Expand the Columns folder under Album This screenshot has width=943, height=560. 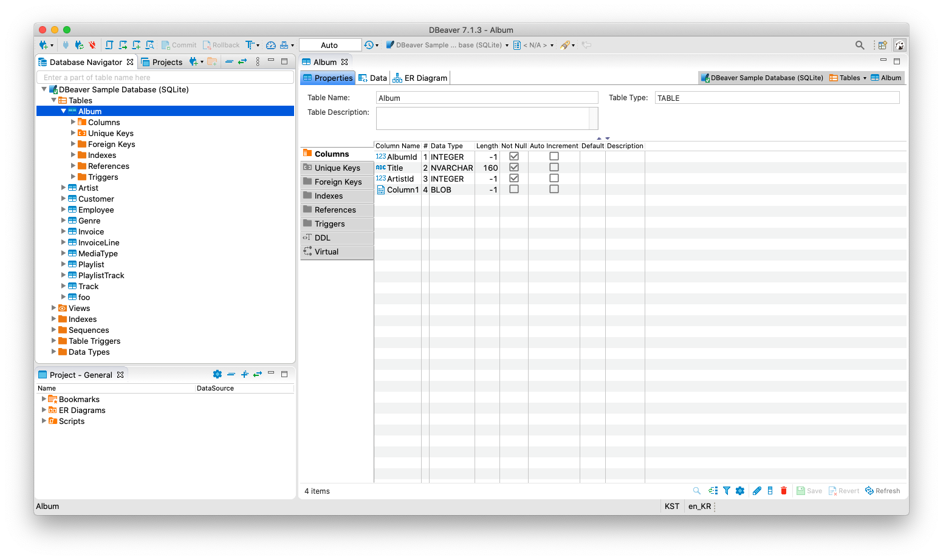coord(73,122)
